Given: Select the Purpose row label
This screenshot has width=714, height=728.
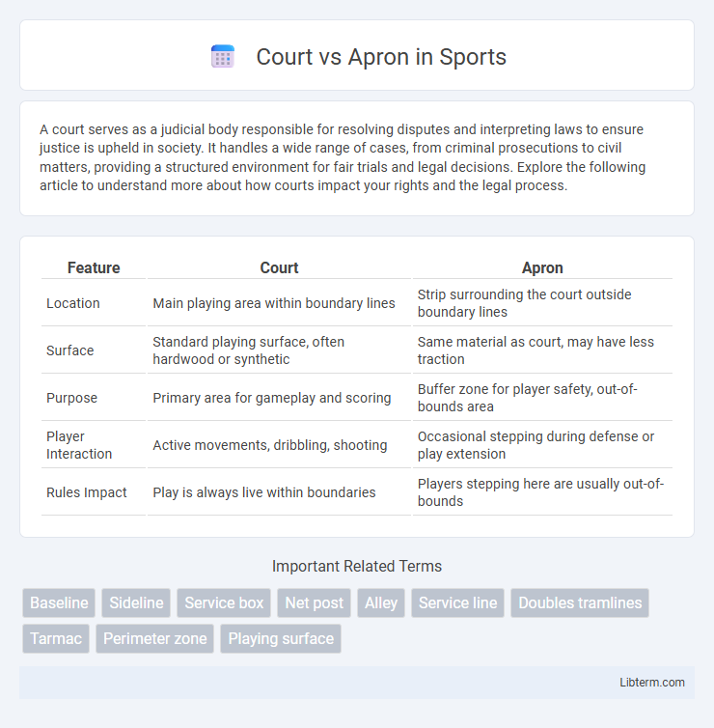Looking at the screenshot, I should pos(72,398).
